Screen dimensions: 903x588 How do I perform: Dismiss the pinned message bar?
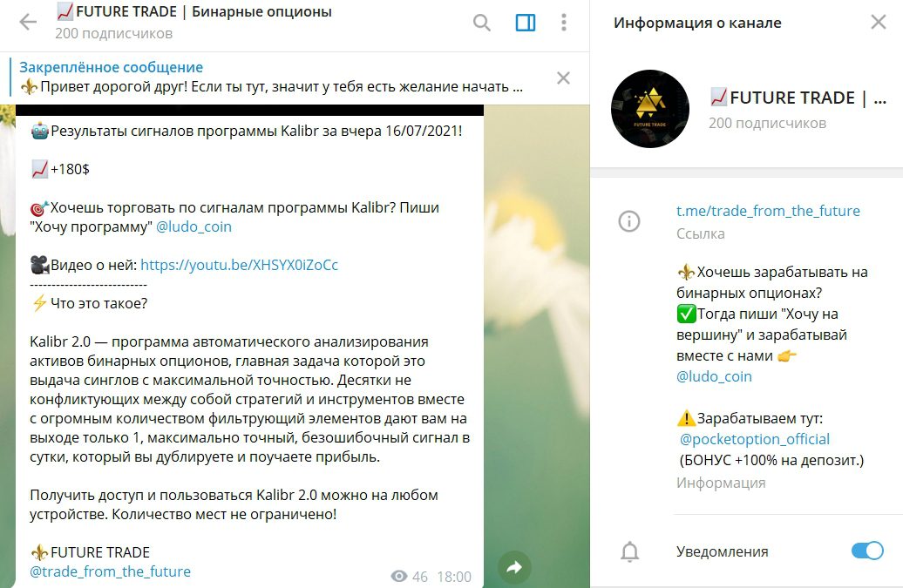click(563, 78)
